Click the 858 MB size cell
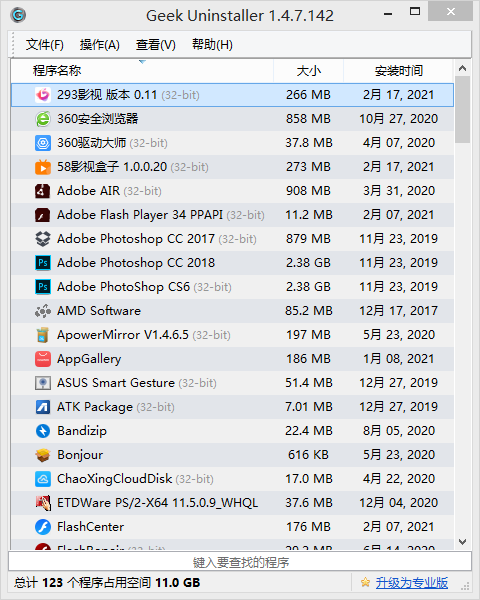The width and height of the screenshot is (480, 600). tap(308, 119)
